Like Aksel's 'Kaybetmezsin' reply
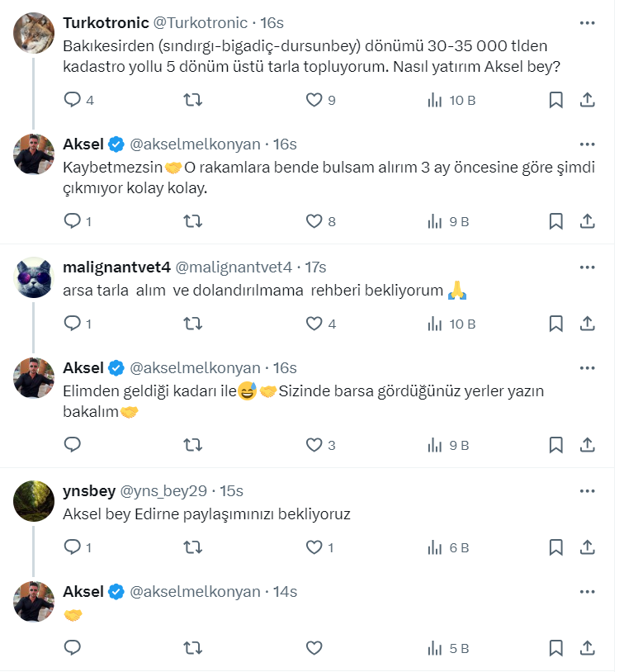This screenshot has width=624, height=672. (314, 221)
